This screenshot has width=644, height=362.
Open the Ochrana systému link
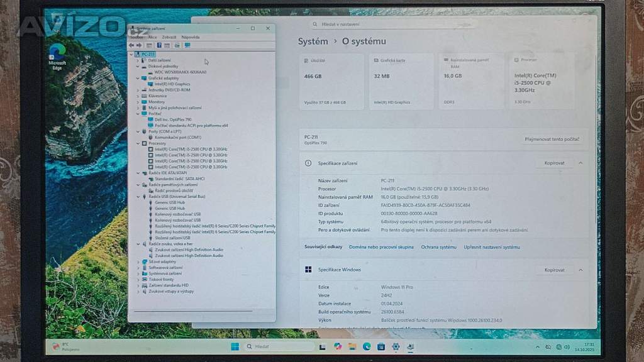coord(438,247)
